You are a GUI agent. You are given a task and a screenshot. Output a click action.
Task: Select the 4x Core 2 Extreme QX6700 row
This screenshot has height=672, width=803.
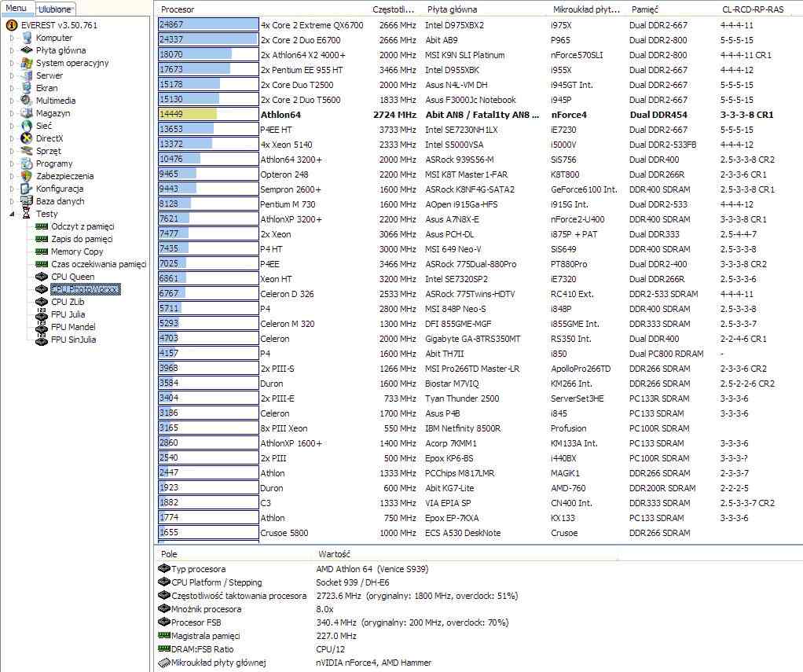[478, 24]
